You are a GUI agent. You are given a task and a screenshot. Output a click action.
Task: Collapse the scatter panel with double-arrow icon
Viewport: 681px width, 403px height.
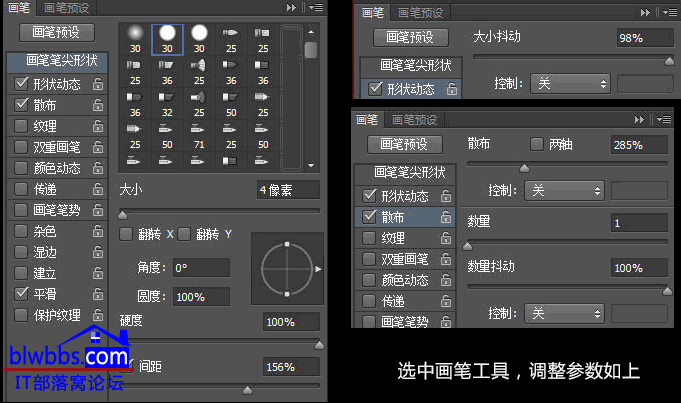[639, 119]
